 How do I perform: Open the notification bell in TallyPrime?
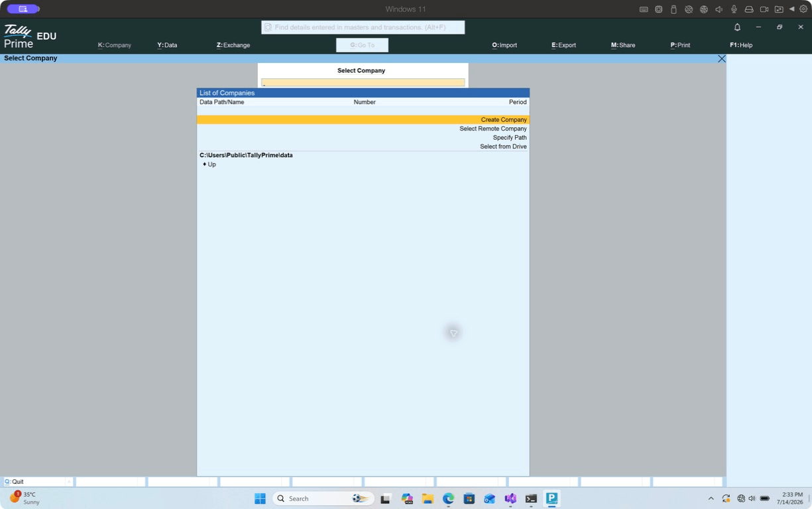737,27
